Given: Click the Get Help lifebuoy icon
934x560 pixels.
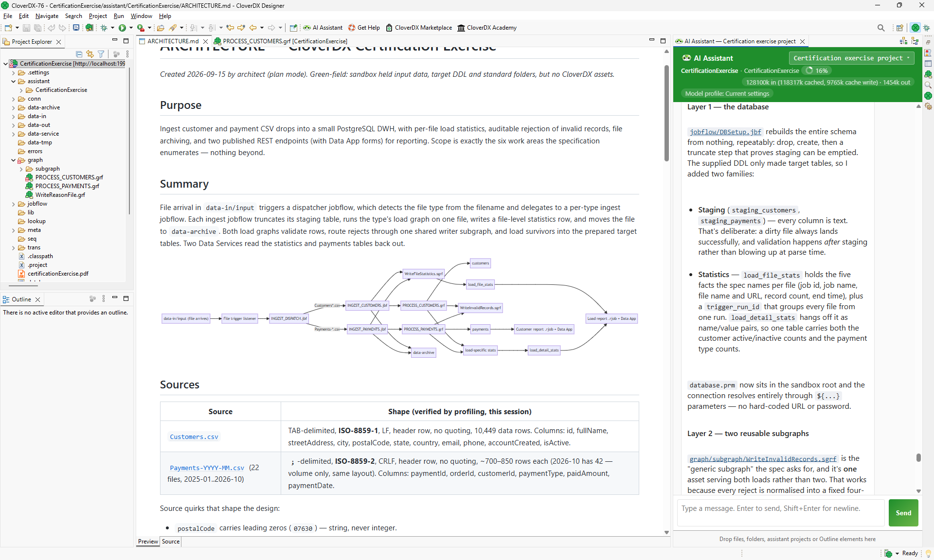Looking at the screenshot, I should 352,28.
